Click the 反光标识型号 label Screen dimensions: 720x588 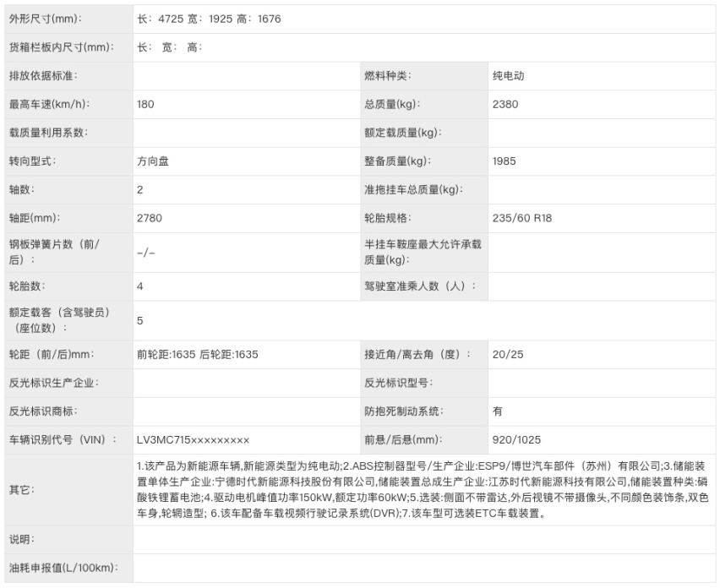[398, 383]
